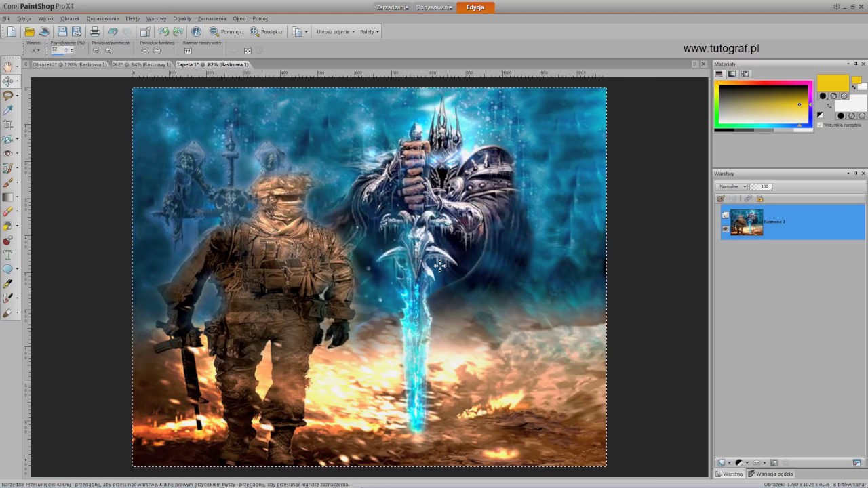Viewport: 868px width, 488px height.
Task: Open the Ulepsz zdjęcie dropdown
Action: [x=335, y=32]
